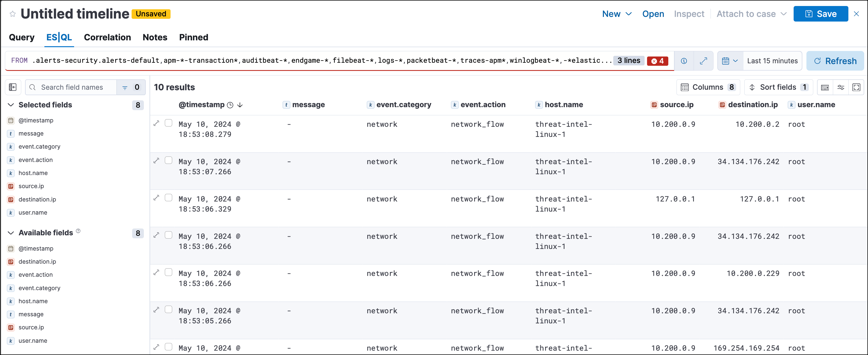Expand the first result row detail flyout

coord(156,123)
